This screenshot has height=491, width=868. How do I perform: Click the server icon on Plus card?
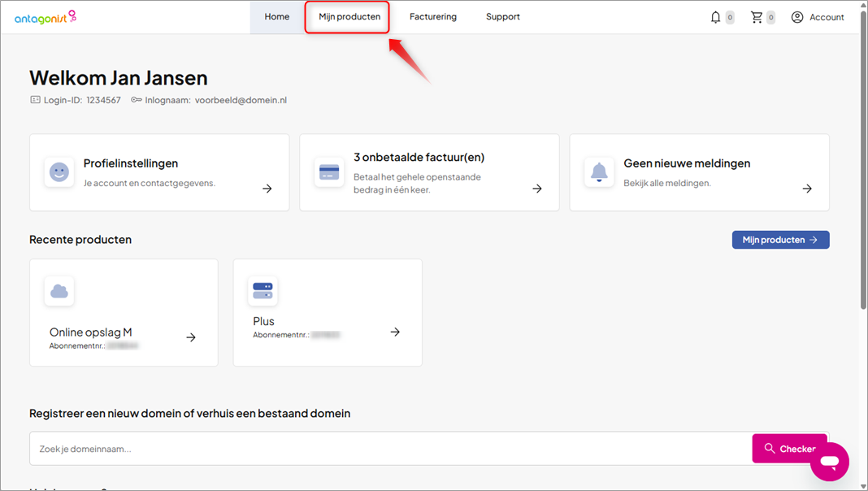(263, 291)
